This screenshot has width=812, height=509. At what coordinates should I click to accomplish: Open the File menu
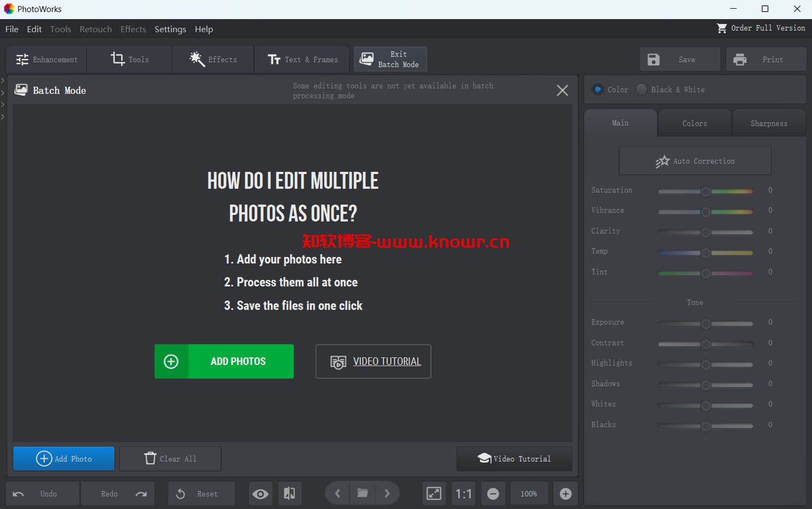pyautogui.click(x=12, y=29)
